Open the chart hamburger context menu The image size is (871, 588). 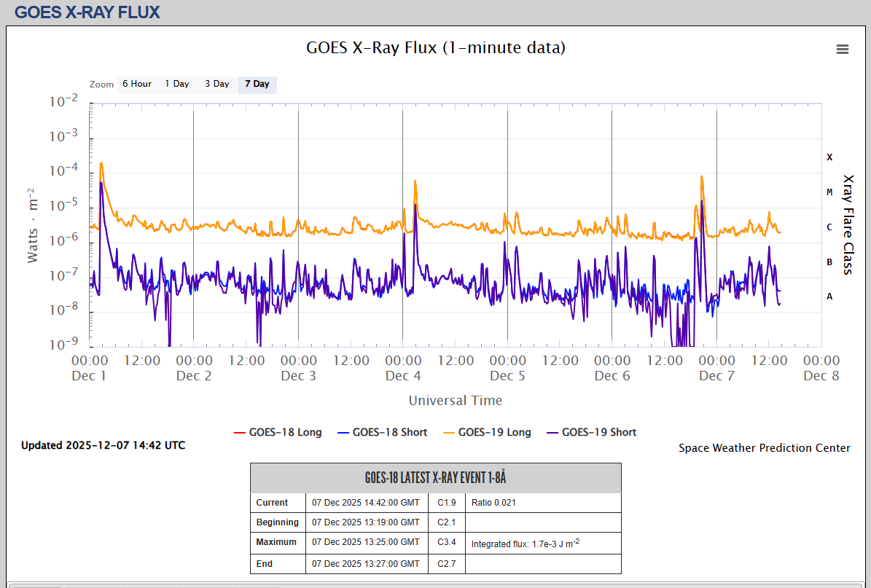coord(842,50)
